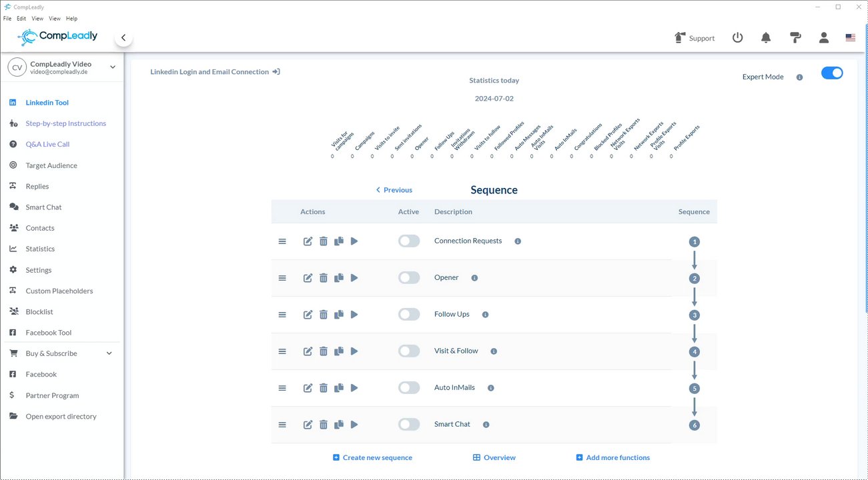Viewport: 868px width, 480px height.
Task: Toggle Expert Mode switch
Action: [832, 73]
